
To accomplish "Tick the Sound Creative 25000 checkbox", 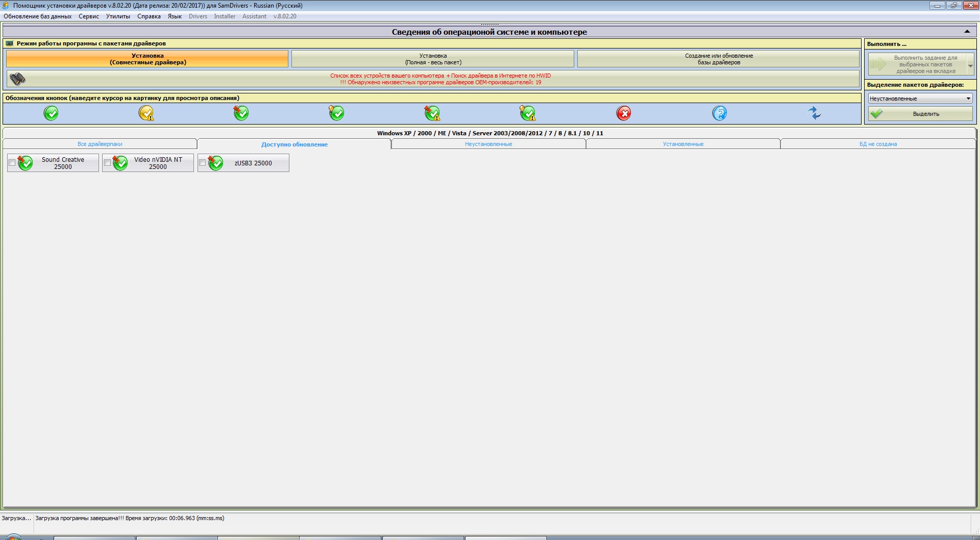I will (12, 163).
